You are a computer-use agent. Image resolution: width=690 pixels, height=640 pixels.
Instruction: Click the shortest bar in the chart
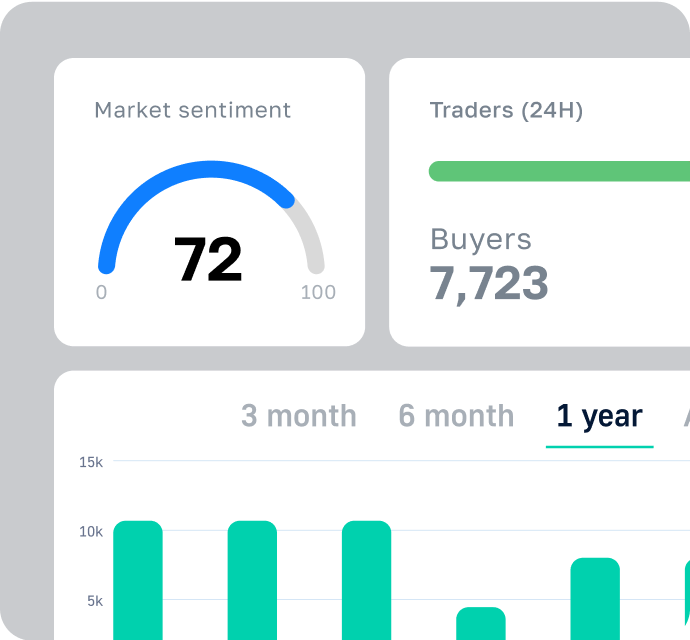(481, 623)
